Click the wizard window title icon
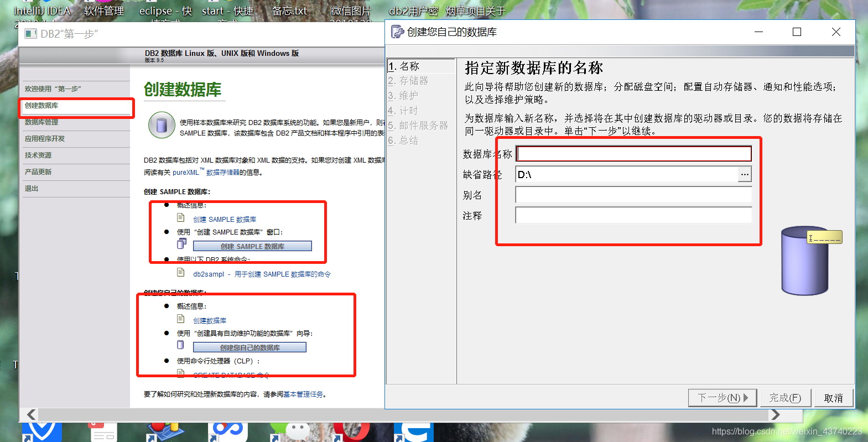868x442 pixels. [397, 32]
